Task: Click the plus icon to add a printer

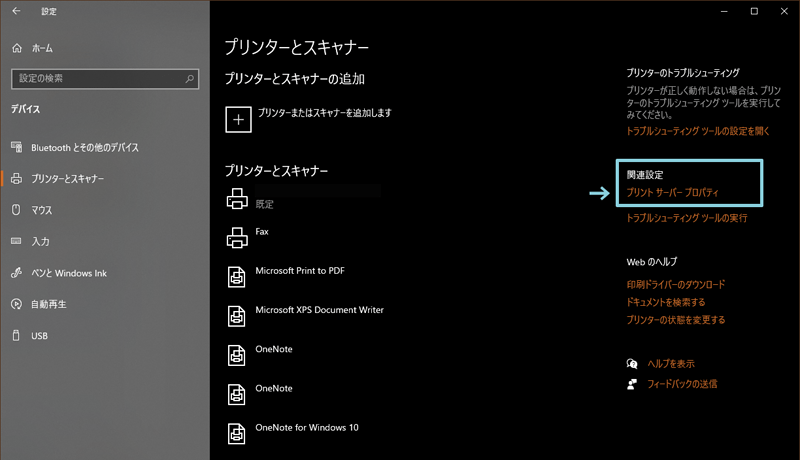Action: 238,119
